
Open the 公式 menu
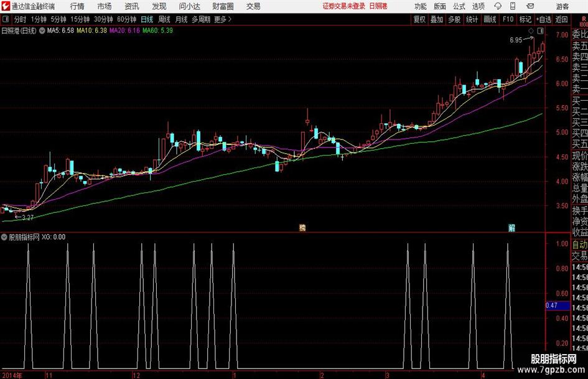[x=459, y=6]
